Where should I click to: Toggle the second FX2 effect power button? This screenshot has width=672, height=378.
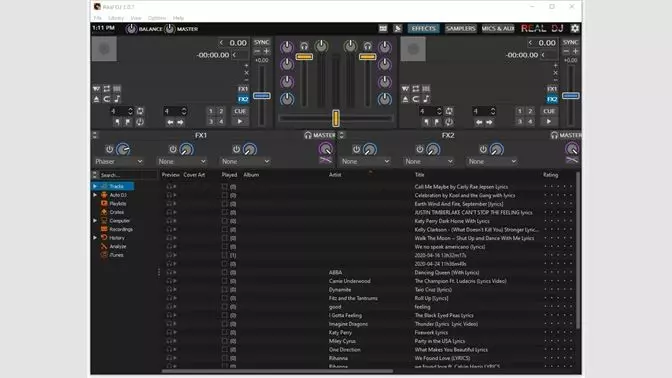pos(420,149)
